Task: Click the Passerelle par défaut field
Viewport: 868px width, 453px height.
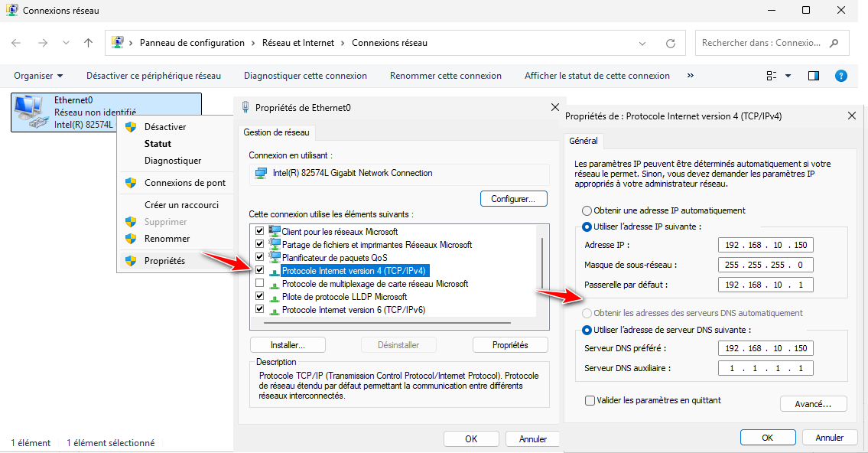Action: tap(766, 285)
